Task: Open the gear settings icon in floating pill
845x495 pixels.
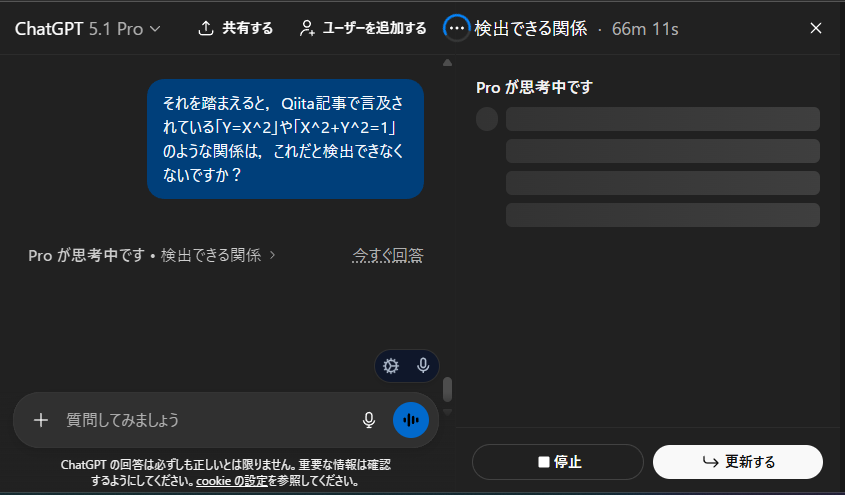Action: pyautogui.click(x=391, y=366)
